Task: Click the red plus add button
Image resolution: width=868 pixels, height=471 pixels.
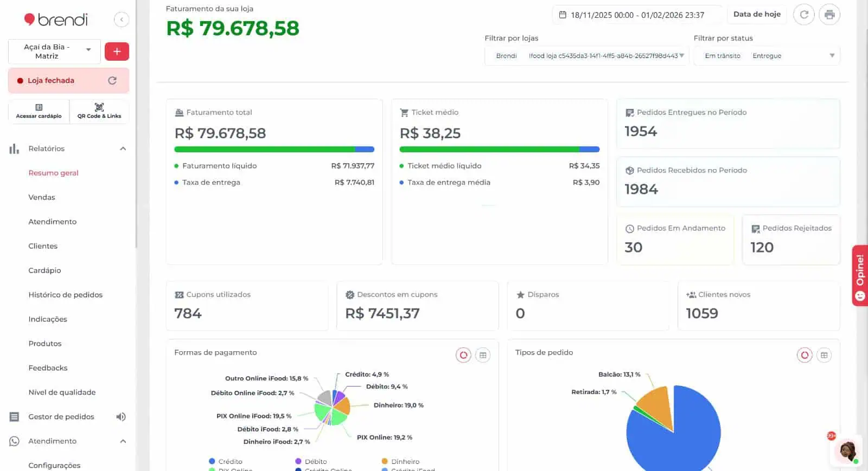Action: pos(117,51)
